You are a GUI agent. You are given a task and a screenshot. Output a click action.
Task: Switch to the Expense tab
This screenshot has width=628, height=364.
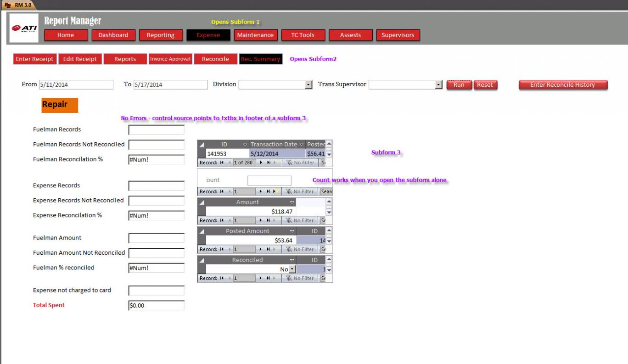click(208, 35)
